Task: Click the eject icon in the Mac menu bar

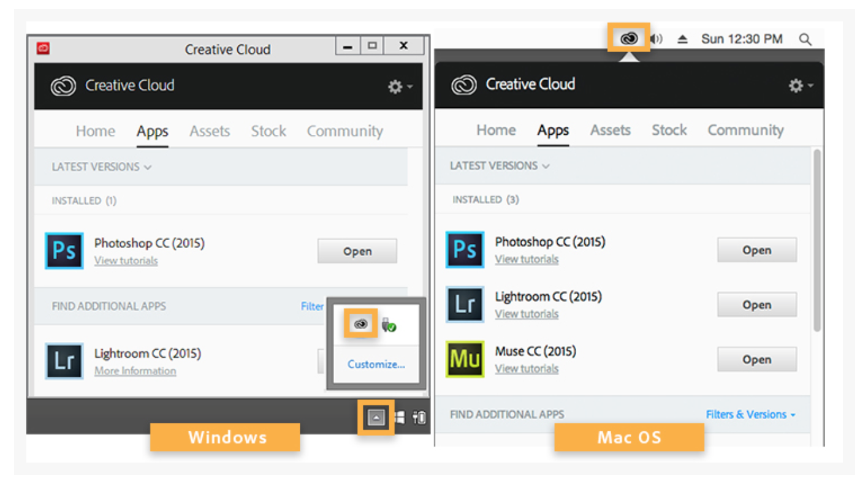Action: (x=682, y=38)
